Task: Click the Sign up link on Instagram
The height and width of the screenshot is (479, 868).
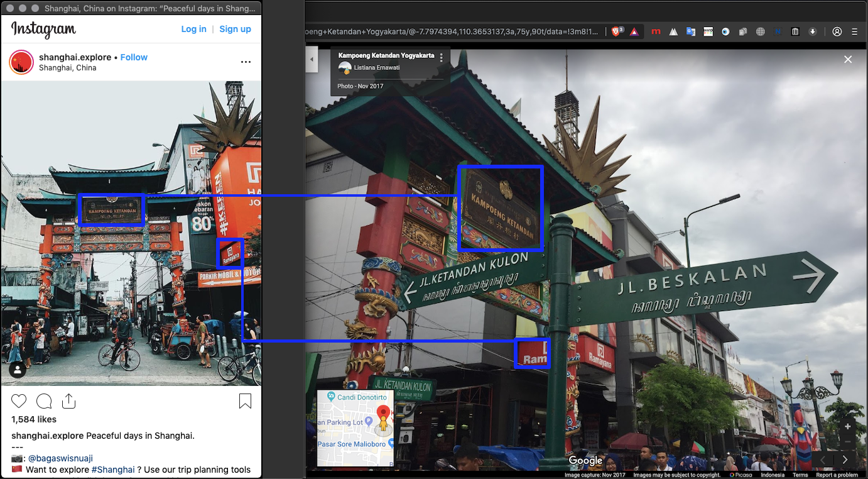Action: pos(235,29)
